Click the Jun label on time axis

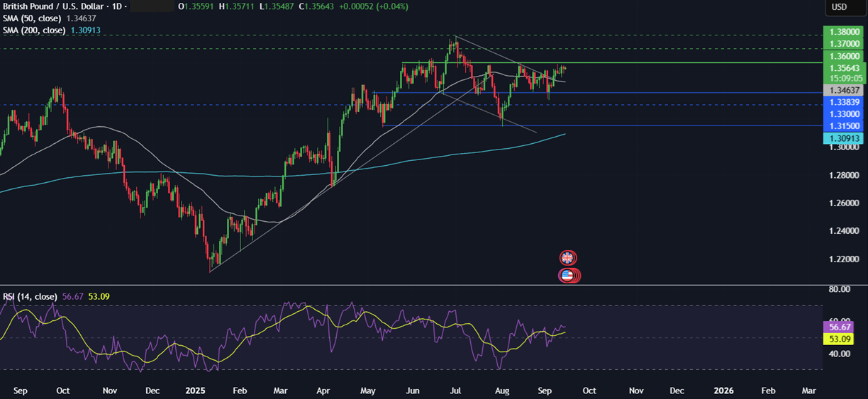click(412, 390)
